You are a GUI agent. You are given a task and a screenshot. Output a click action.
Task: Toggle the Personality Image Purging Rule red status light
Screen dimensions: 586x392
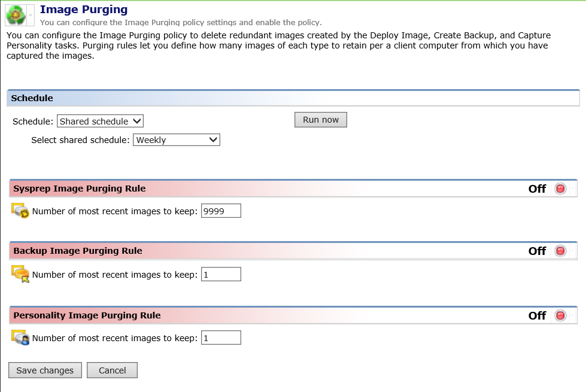click(x=560, y=315)
